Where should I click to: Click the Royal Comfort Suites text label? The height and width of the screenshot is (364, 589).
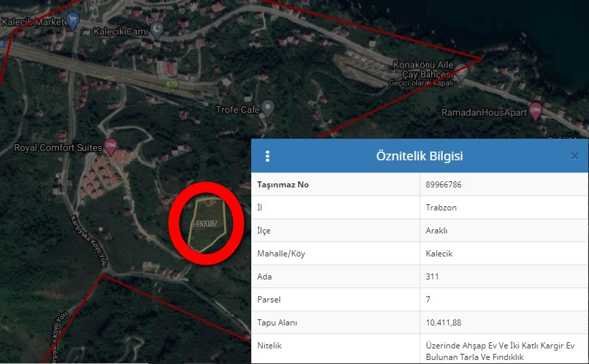[x=57, y=147]
